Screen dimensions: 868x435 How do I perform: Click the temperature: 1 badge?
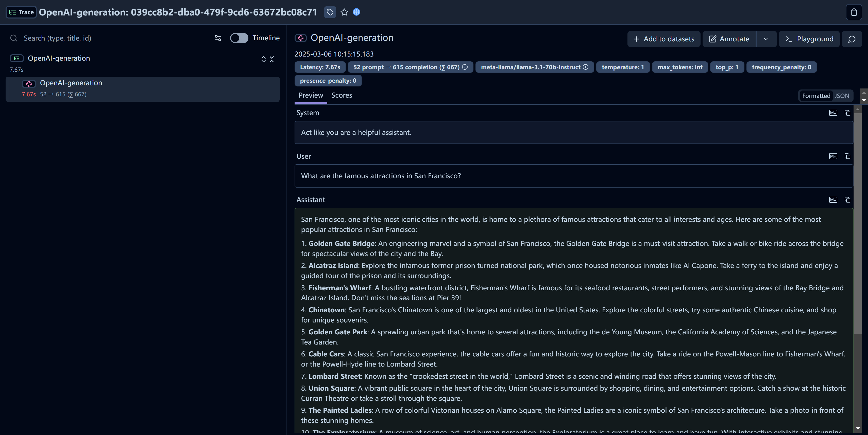click(623, 67)
